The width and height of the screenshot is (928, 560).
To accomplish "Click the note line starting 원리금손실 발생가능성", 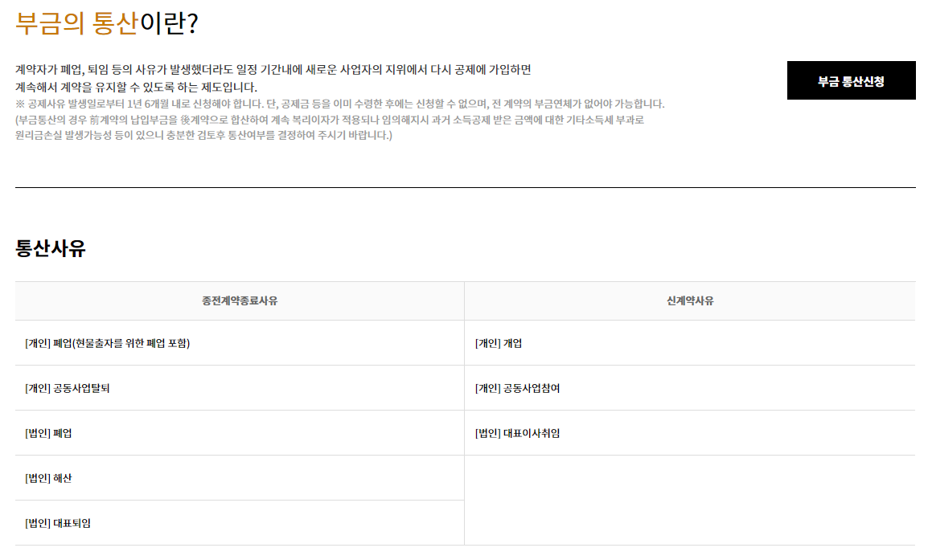I will pos(203,135).
